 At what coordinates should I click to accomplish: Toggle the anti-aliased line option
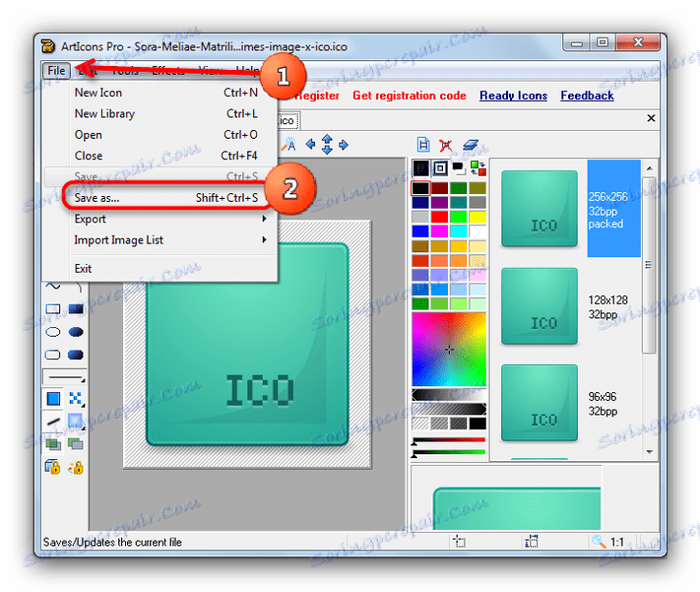coord(53,421)
